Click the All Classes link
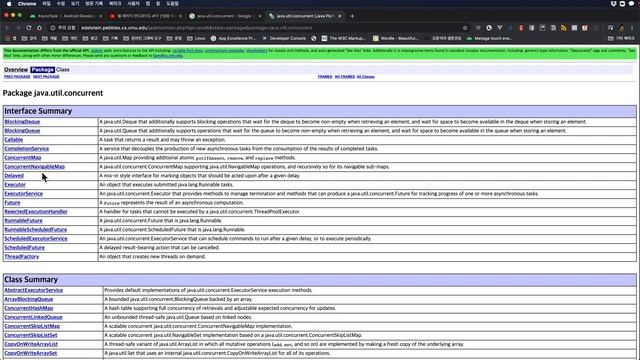640x360 pixels. coord(366,77)
